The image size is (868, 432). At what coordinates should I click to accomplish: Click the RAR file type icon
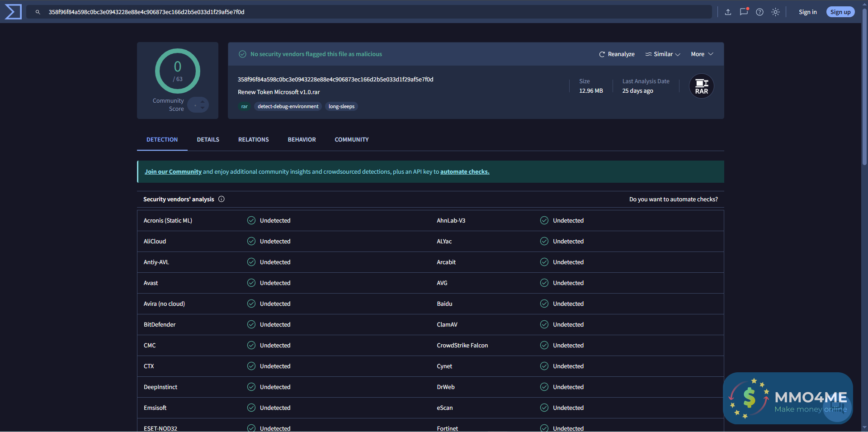(x=701, y=85)
